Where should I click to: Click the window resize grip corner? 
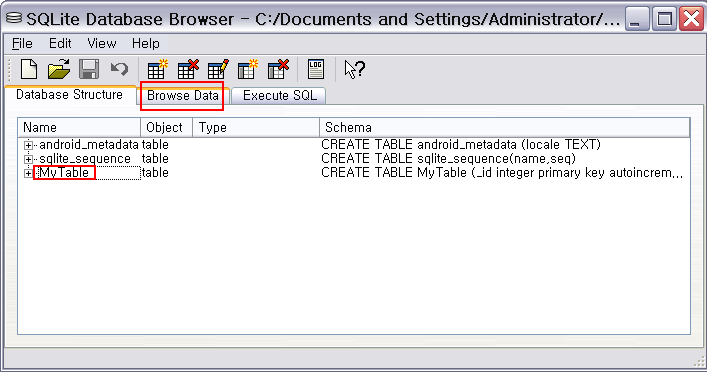pyautogui.click(x=699, y=361)
